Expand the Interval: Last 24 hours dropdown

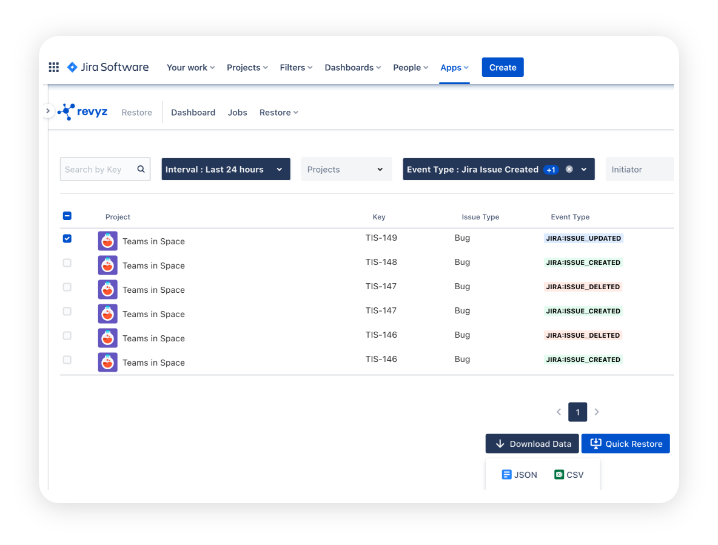225,170
